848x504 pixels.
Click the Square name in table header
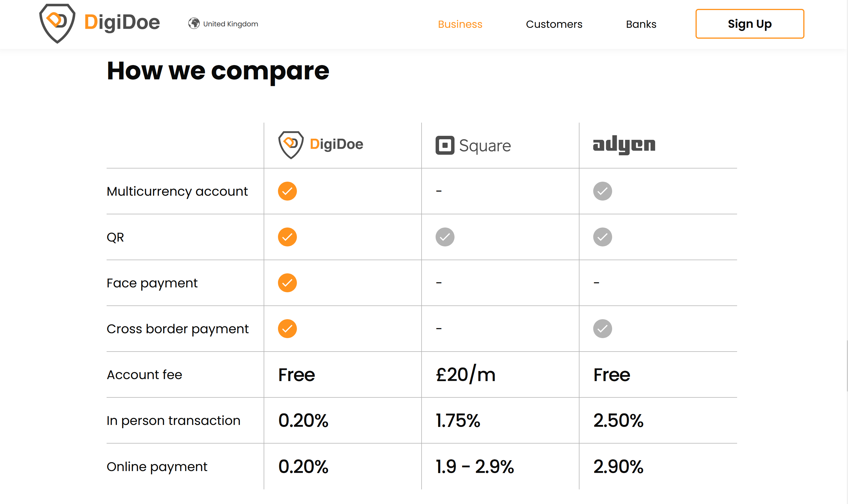[485, 146]
